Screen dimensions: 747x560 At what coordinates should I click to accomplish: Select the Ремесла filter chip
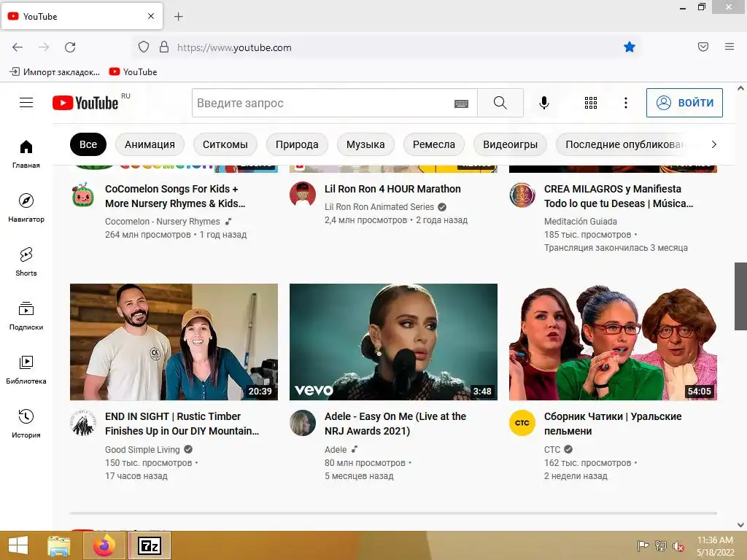[433, 144]
